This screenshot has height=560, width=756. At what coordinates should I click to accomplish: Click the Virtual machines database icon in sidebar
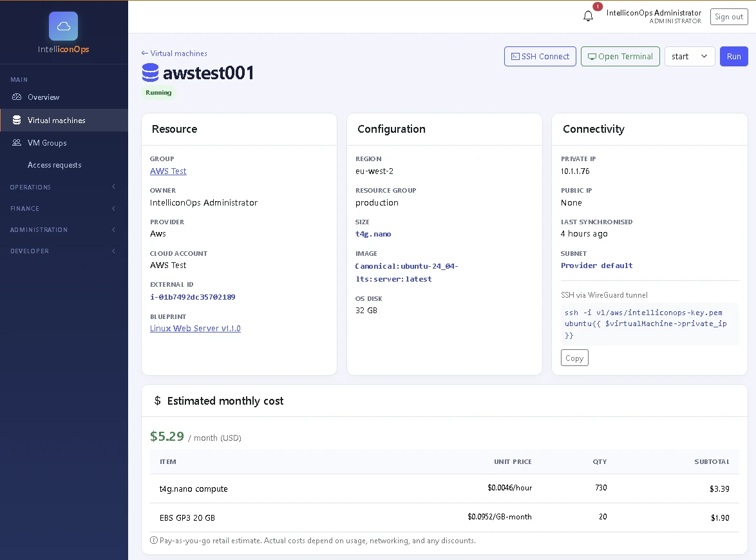(x=17, y=120)
